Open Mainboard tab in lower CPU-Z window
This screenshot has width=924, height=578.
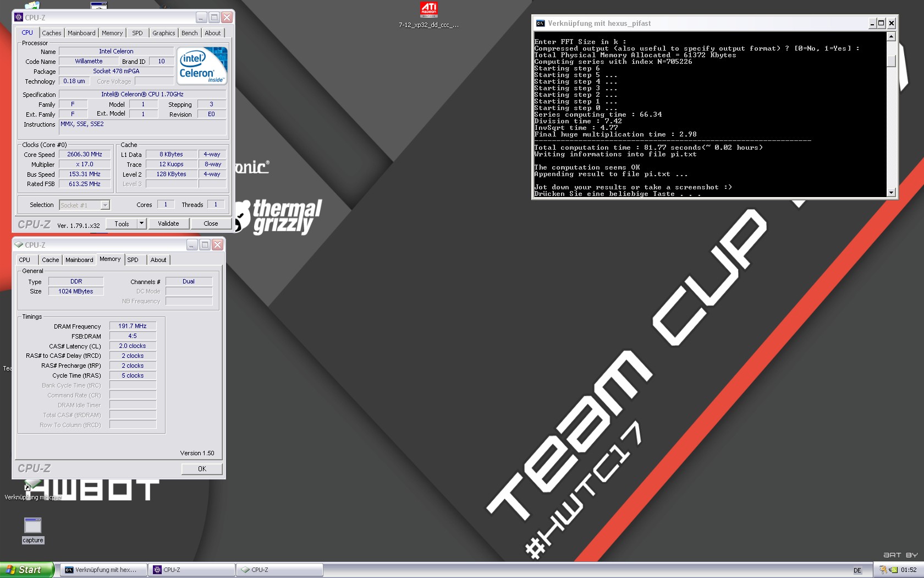point(79,260)
